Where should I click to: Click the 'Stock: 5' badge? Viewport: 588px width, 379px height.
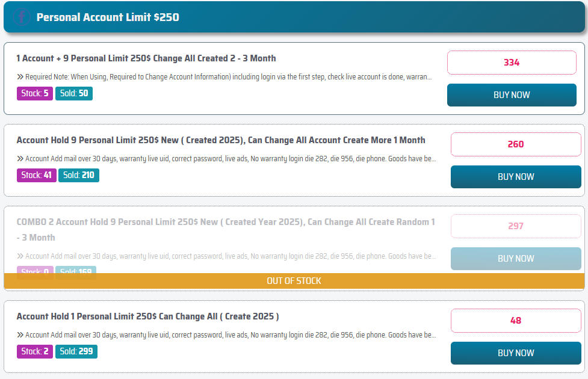pyautogui.click(x=35, y=94)
